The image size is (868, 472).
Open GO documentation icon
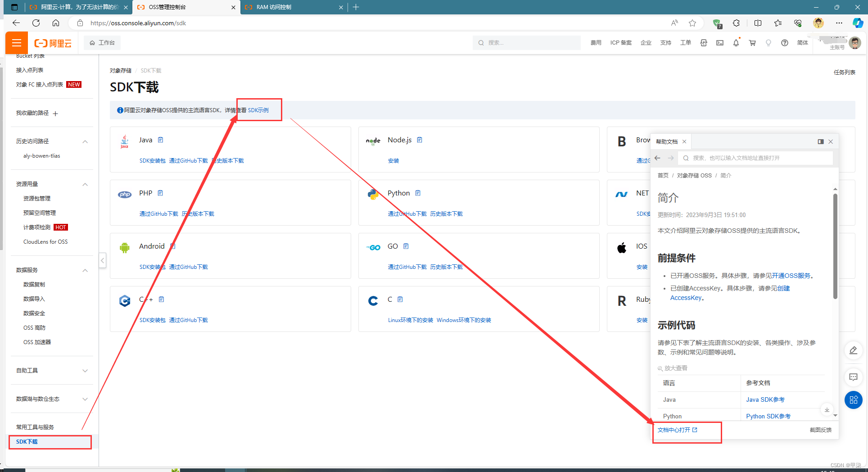406,246
